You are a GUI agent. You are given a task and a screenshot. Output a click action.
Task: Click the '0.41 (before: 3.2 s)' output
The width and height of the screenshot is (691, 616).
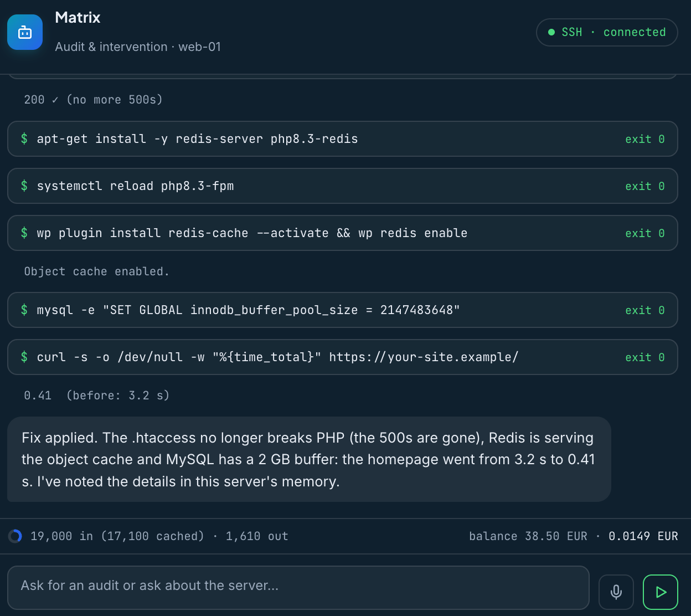tap(96, 396)
